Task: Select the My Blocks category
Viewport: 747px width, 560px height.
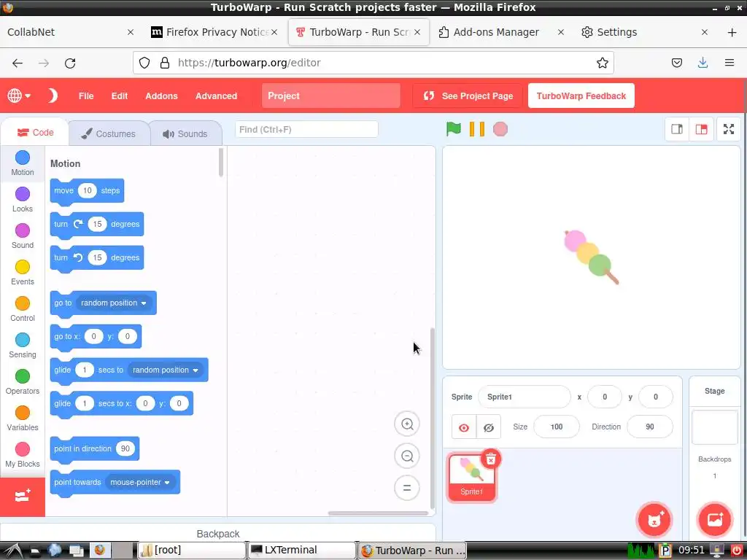Action: 23,455
